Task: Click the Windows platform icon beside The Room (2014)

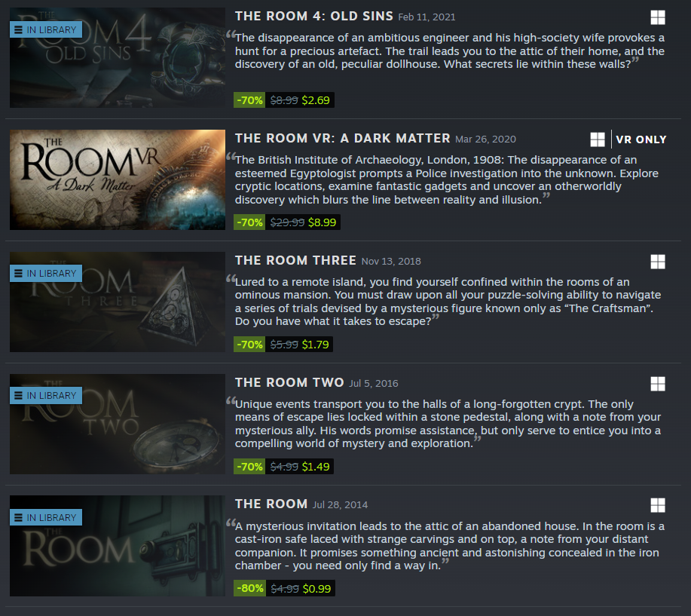Action: [658, 505]
